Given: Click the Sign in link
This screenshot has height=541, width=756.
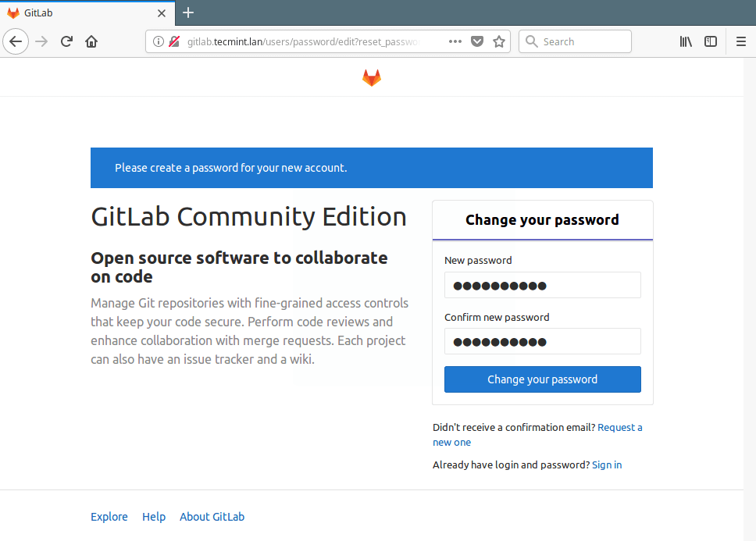Looking at the screenshot, I should point(607,464).
